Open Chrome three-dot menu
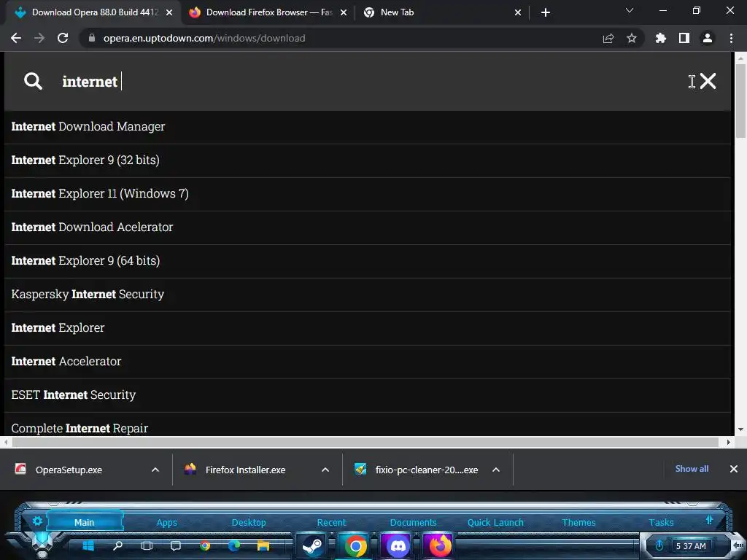Screen dimensions: 747x560 [731, 38]
